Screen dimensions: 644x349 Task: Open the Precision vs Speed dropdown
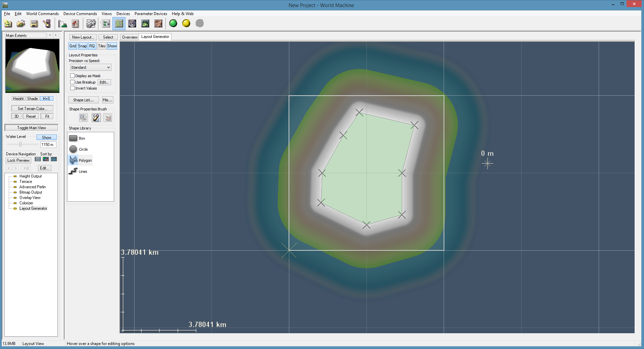91,67
